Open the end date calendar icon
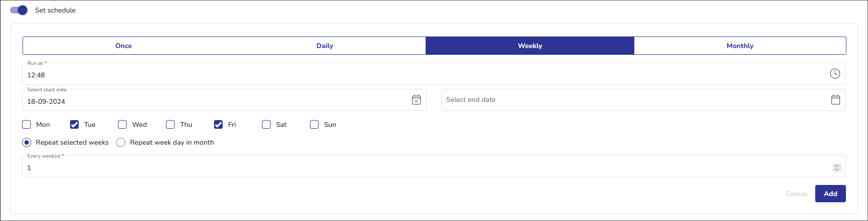Viewport: 868px width, 221px height. click(x=835, y=100)
